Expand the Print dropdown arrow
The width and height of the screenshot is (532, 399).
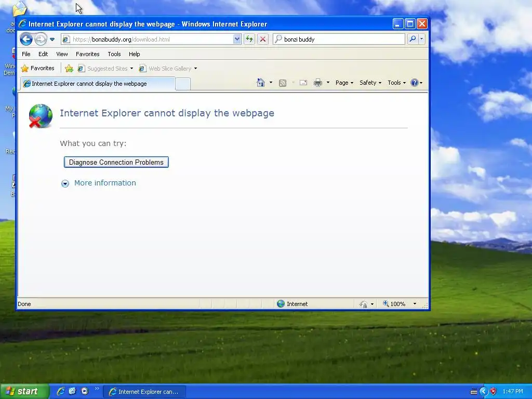coord(328,83)
